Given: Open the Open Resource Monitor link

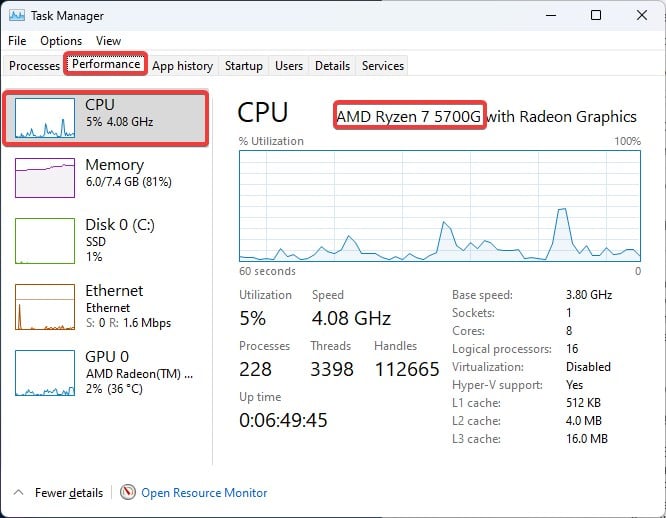Looking at the screenshot, I should pyautogui.click(x=204, y=493).
